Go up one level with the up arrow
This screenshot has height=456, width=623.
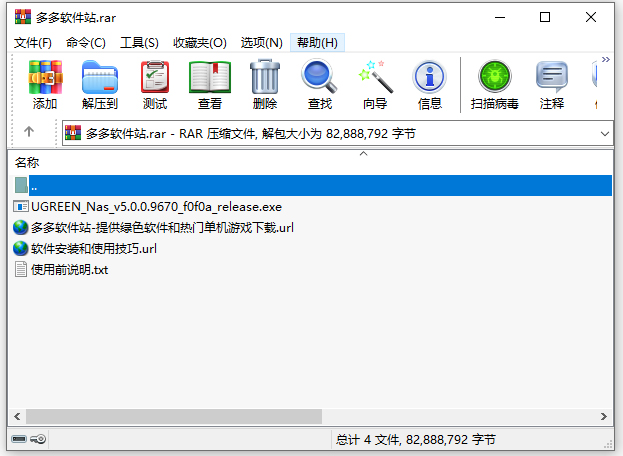pos(29,131)
